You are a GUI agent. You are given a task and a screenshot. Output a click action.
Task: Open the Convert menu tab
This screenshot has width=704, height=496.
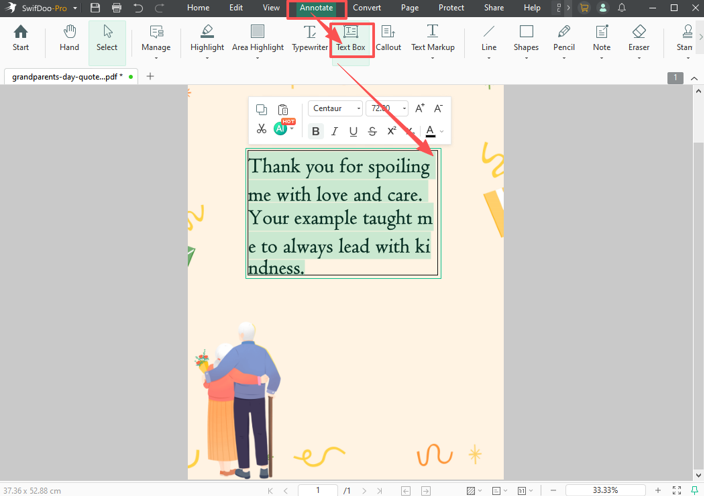point(367,8)
